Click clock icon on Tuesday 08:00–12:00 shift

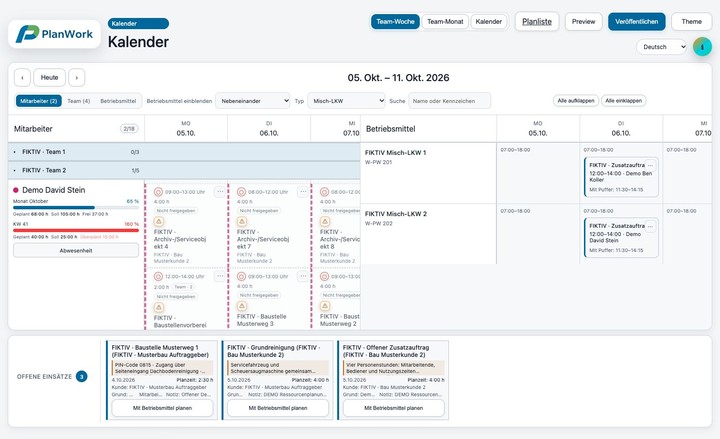242,192
